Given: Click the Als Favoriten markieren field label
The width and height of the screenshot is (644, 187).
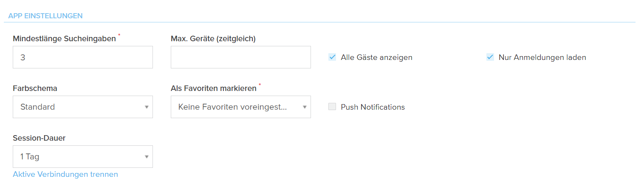Looking at the screenshot, I should [x=213, y=88].
